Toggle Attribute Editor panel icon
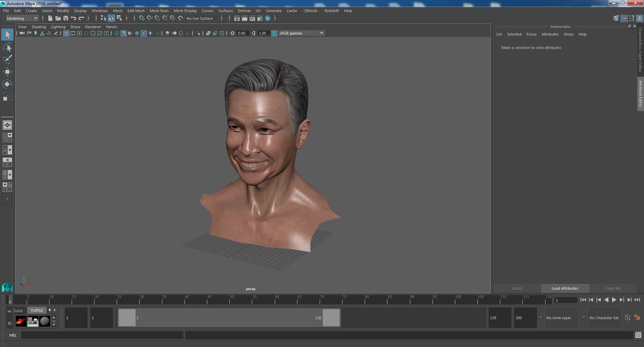This screenshot has width=644, height=347. (x=624, y=18)
